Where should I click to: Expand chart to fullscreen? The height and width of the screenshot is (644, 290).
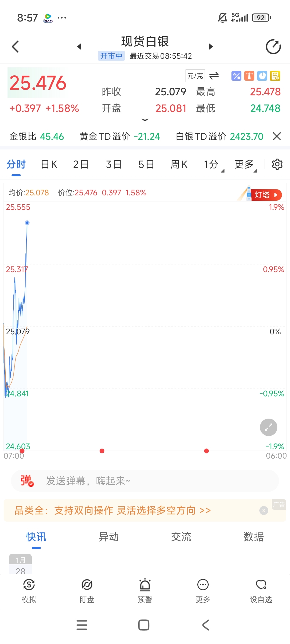point(269,427)
